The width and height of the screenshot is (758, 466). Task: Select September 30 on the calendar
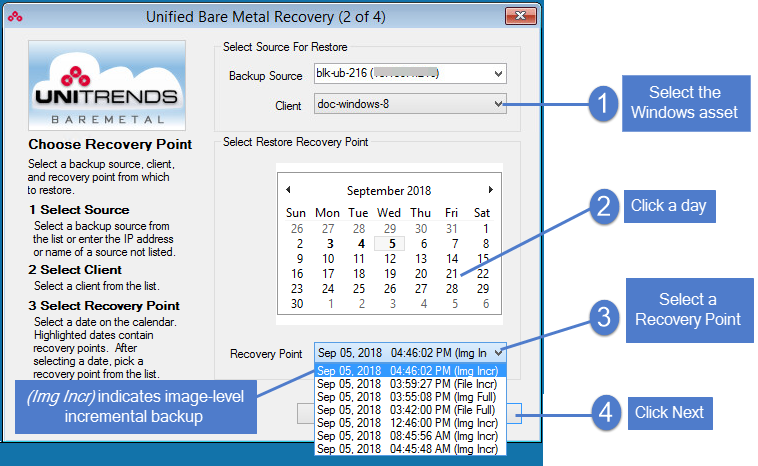(x=297, y=304)
